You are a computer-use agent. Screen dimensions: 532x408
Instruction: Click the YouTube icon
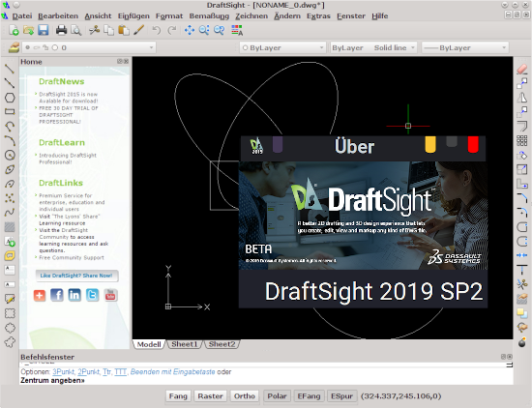[x=110, y=296]
